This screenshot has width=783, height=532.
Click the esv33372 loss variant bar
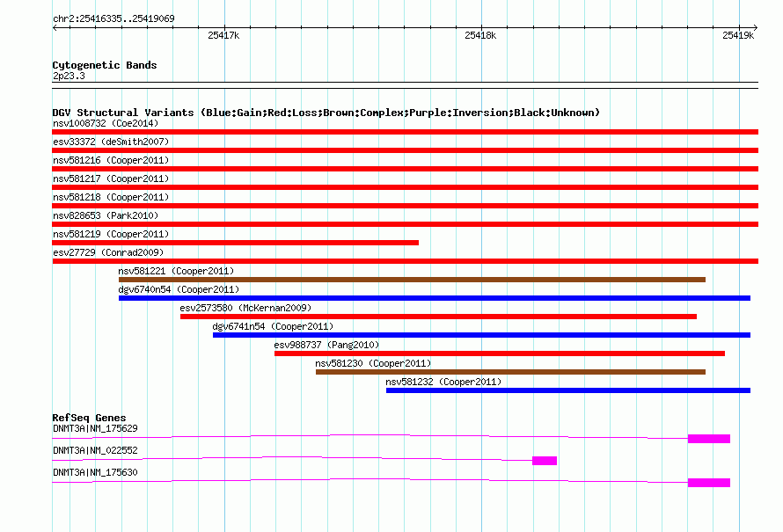point(405,150)
